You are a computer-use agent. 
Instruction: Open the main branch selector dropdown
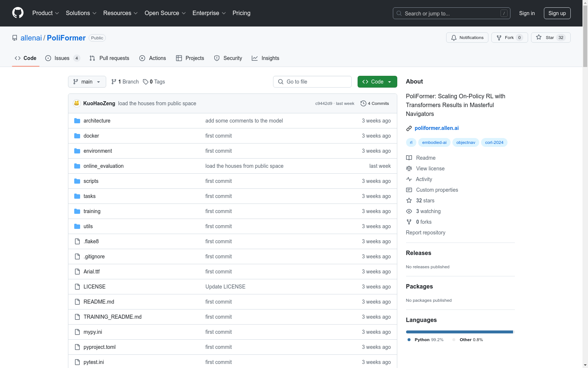pos(87,82)
